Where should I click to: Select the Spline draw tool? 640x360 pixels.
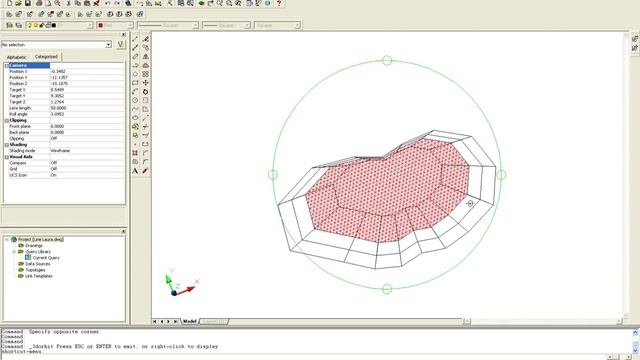tap(136, 109)
